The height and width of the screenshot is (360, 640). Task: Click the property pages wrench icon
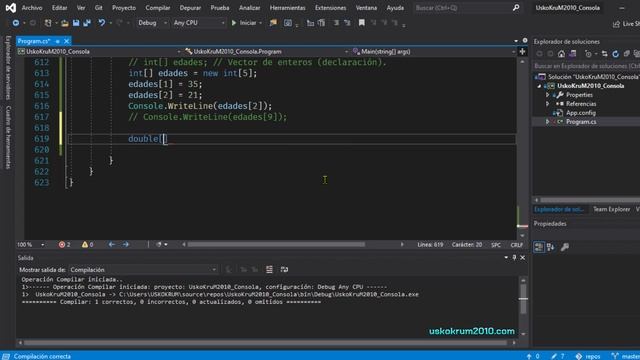pyautogui.click(x=565, y=247)
